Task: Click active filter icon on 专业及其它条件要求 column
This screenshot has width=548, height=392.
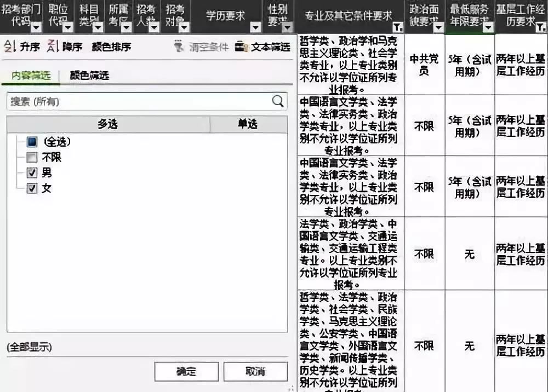Action: (x=398, y=27)
